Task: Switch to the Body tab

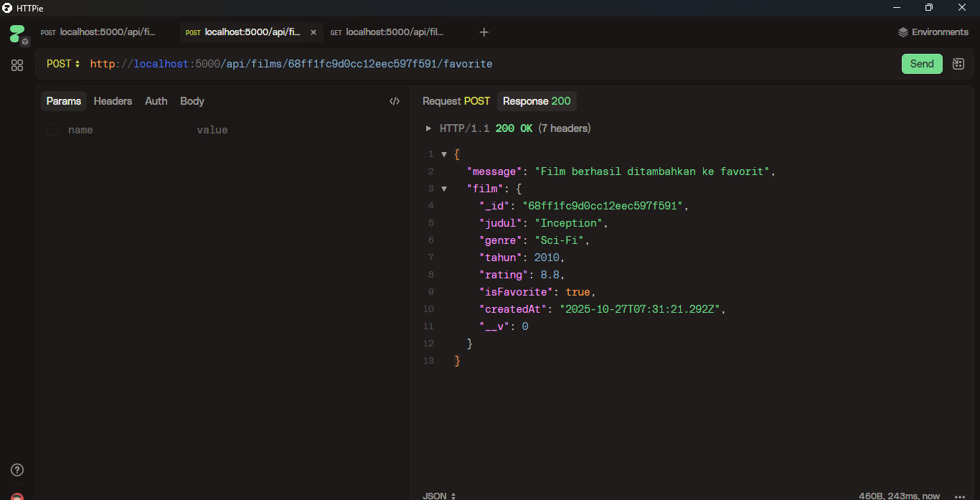Action: click(x=192, y=101)
